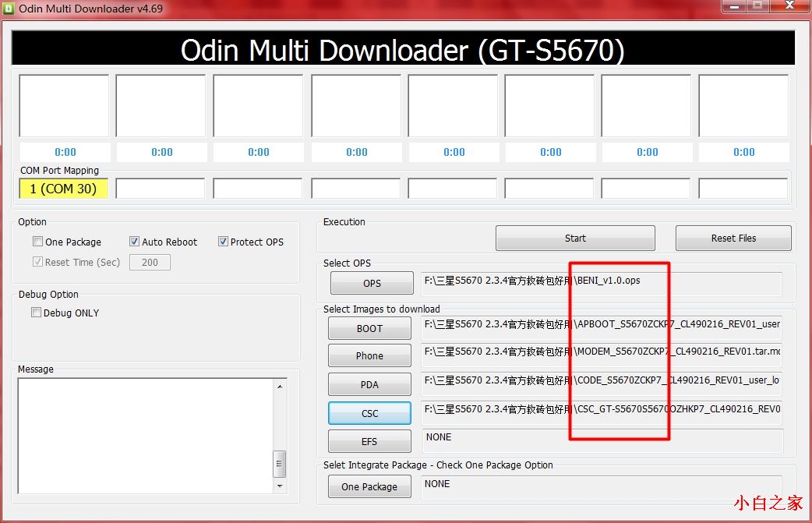Click the Start button
The image size is (812, 523).
tap(575, 239)
